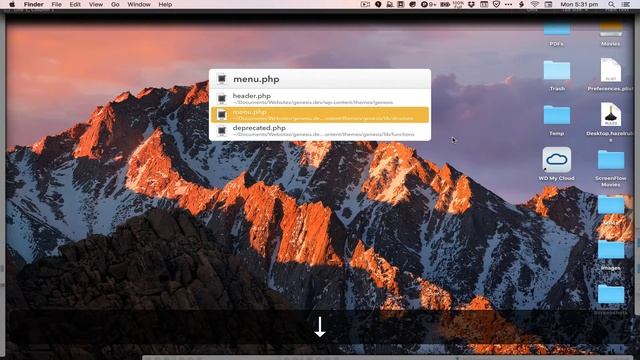Click the Wi-Fi status icon
The height and width of the screenshot is (360, 640).
tap(535, 4)
